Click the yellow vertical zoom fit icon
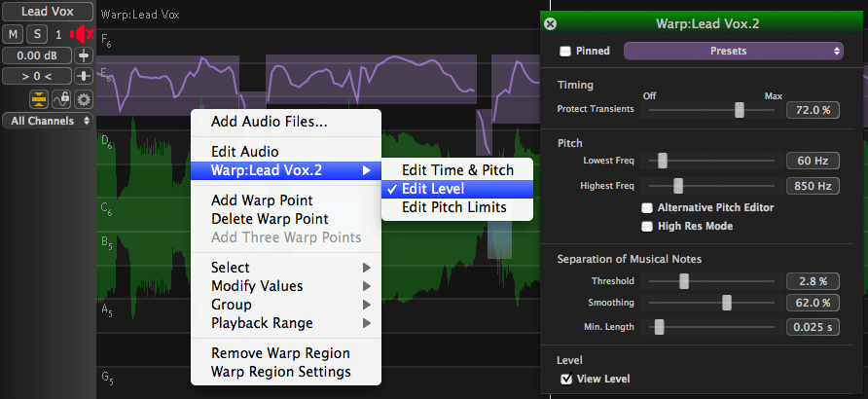Image resolution: width=868 pixels, height=399 pixels. pos(39,98)
